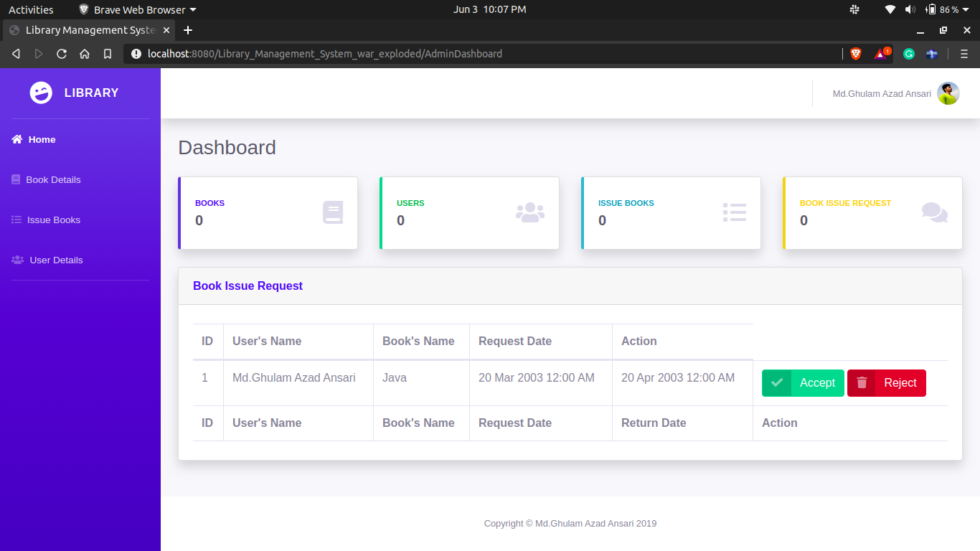Screen dimensions: 980x551
Task: Open a new browser tab with plus
Action: [188, 30]
